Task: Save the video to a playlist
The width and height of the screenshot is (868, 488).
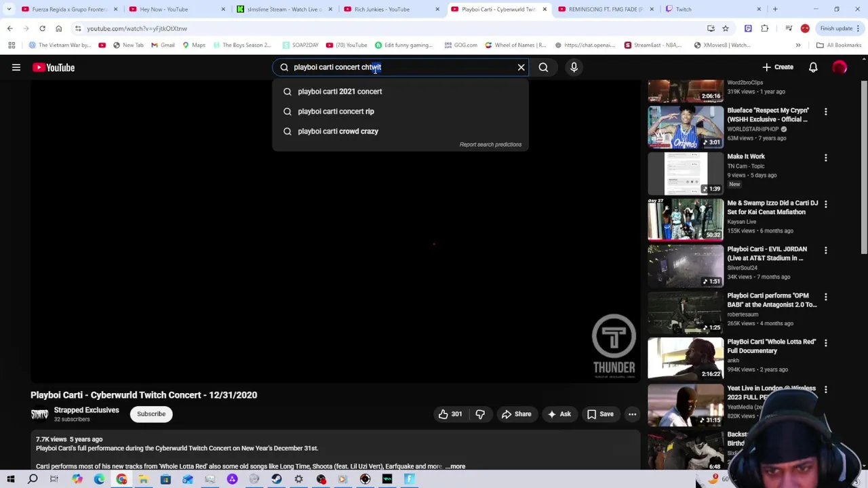Action: [x=600, y=414]
